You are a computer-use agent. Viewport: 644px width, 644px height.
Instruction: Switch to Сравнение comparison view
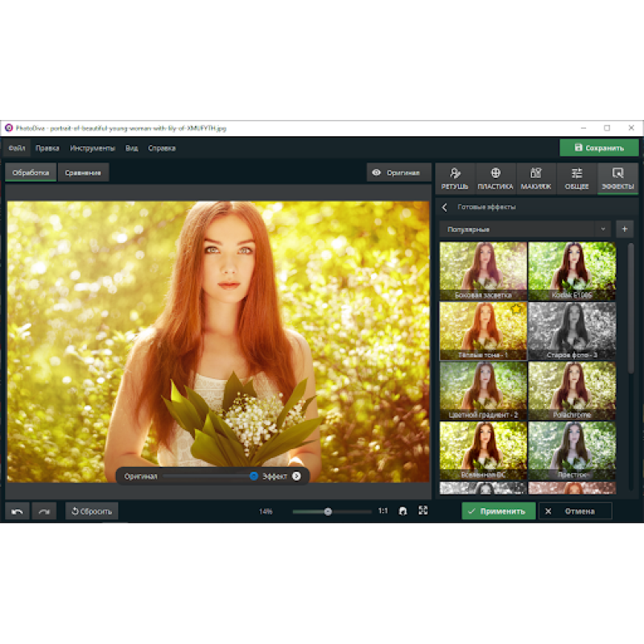click(83, 172)
